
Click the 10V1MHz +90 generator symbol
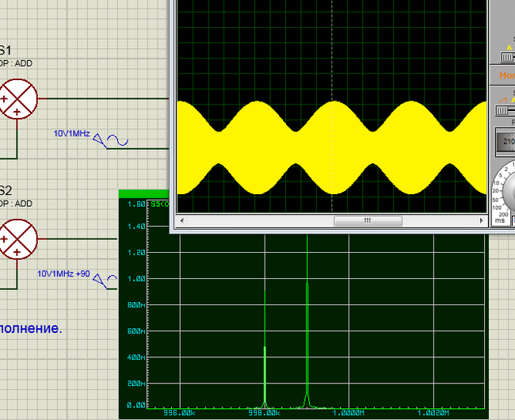pyautogui.click(x=105, y=281)
